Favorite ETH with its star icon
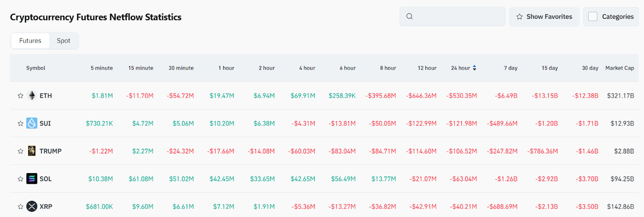644x217 pixels. [21, 96]
